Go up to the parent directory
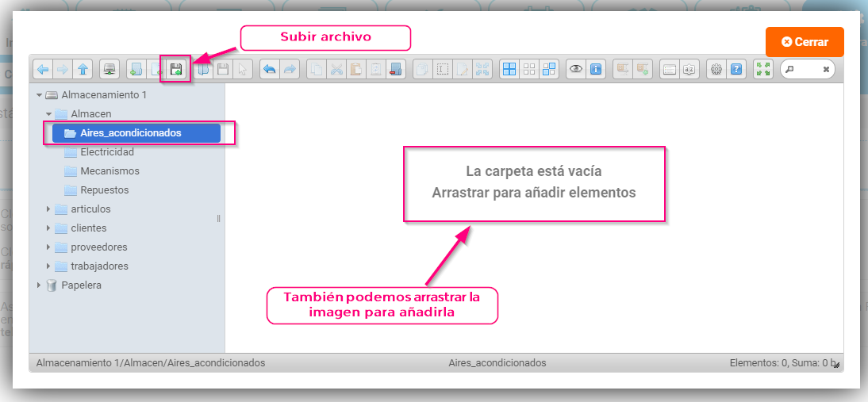Viewport: 868px width, 402px height. click(x=83, y=69)
